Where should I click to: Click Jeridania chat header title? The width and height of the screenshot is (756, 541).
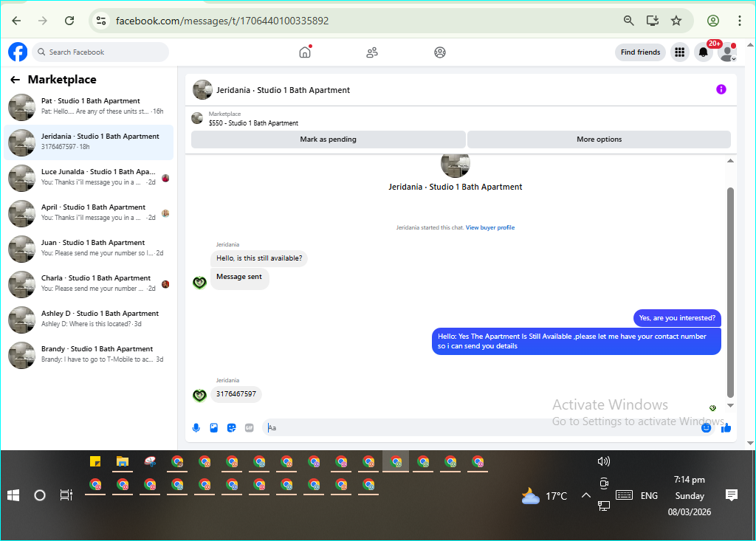tap(283, 90)
